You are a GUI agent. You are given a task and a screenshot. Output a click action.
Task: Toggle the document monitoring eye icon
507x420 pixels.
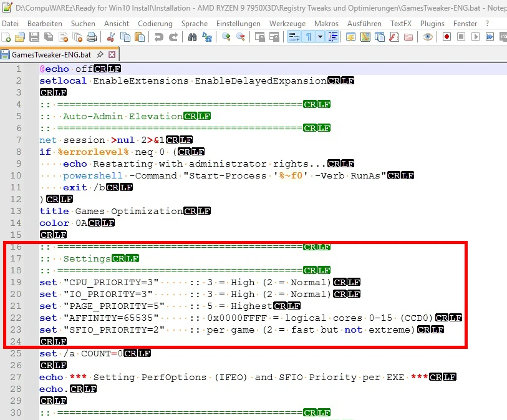(x=427, y=37)
